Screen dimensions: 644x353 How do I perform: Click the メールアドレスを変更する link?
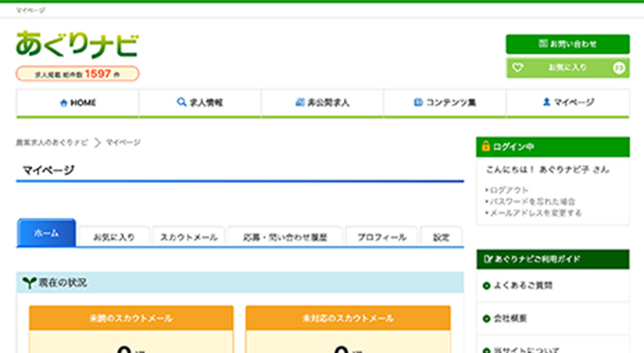coord(536,213)
